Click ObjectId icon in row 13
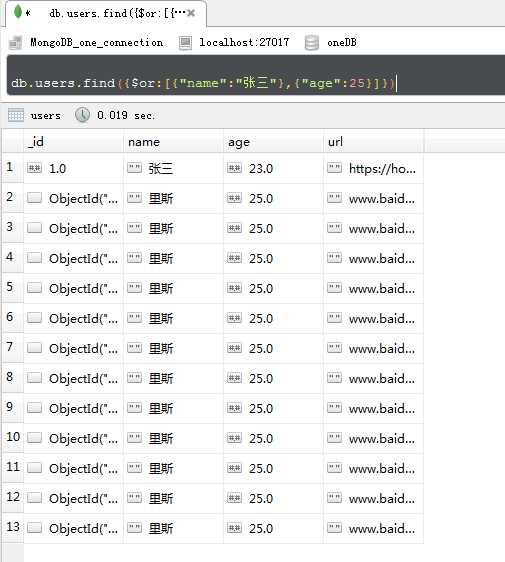The image size is (505, 562). coord(34,528)
